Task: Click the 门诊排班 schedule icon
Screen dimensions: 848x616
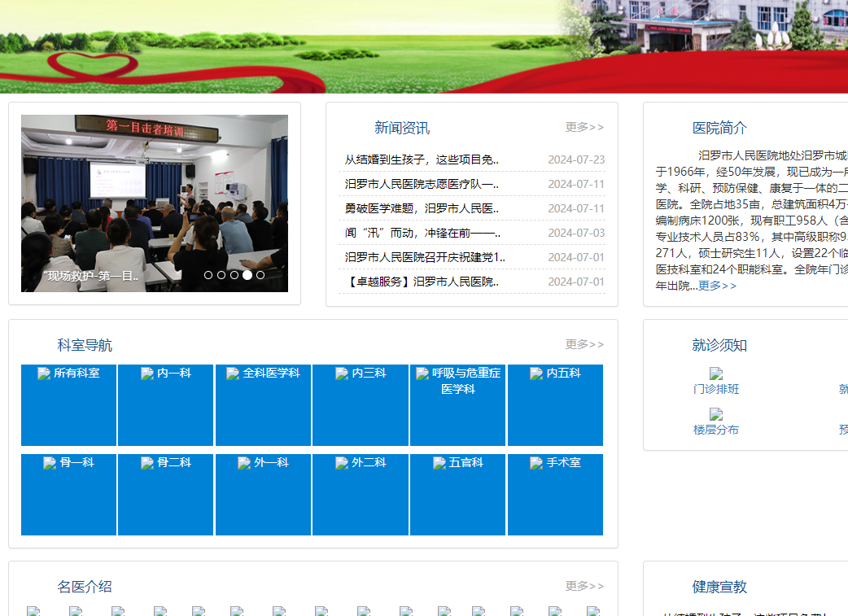Action: coord(716,374)
